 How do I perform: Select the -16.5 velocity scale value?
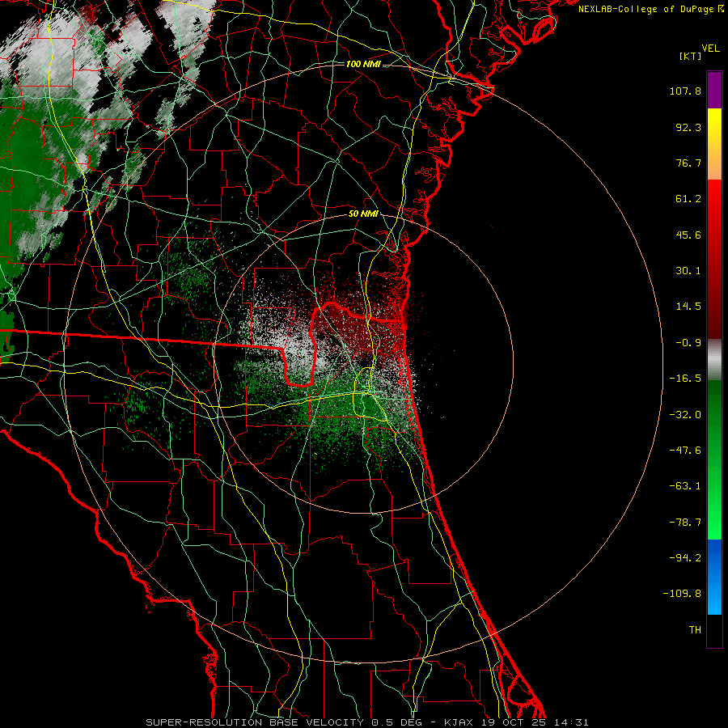click(x=685, y=379)
